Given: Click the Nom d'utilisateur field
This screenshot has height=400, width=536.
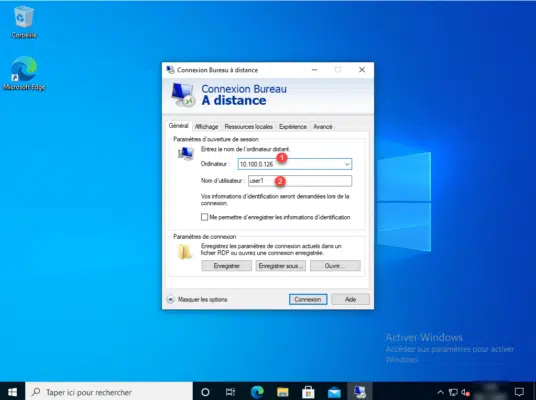Looking at the screenshot, I should 300,181.
